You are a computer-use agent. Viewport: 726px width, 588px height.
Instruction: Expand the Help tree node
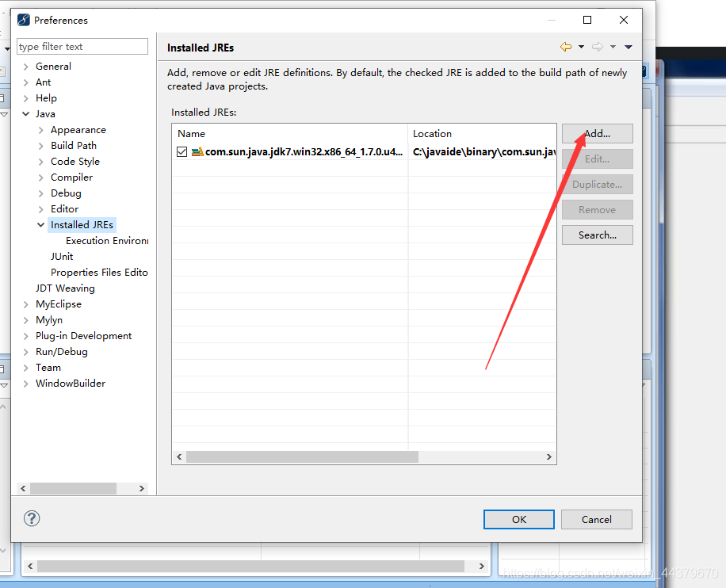(x=26, y=98)
